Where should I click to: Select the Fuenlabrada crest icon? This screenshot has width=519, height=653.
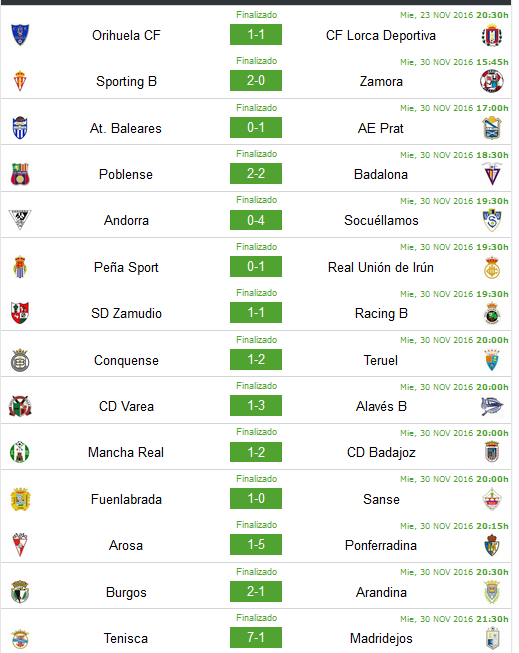point(20,499)
